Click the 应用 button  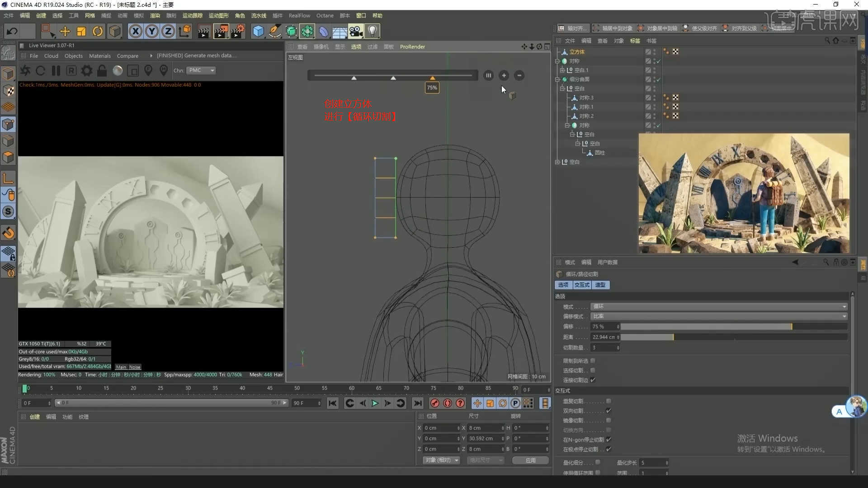tap(530, 460)
